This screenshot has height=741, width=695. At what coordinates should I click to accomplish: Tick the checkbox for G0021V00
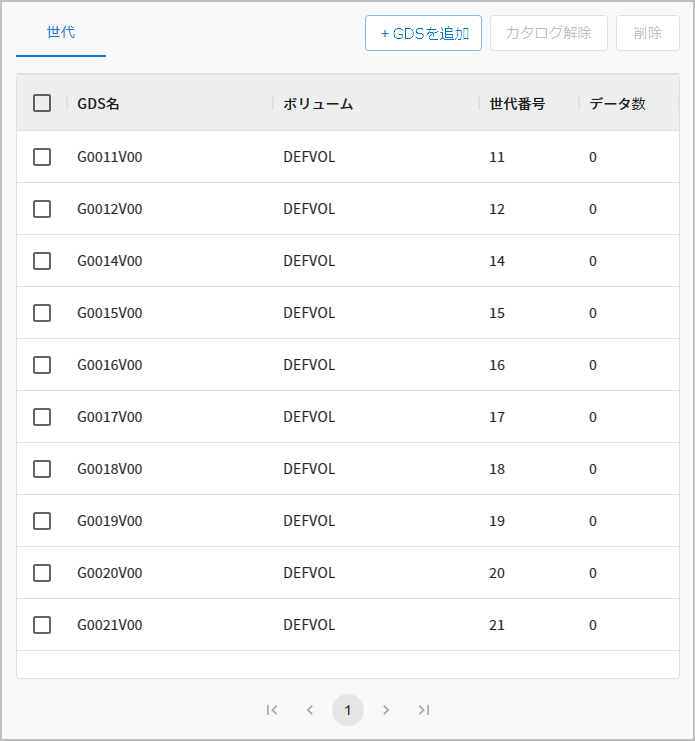point(42,625)
